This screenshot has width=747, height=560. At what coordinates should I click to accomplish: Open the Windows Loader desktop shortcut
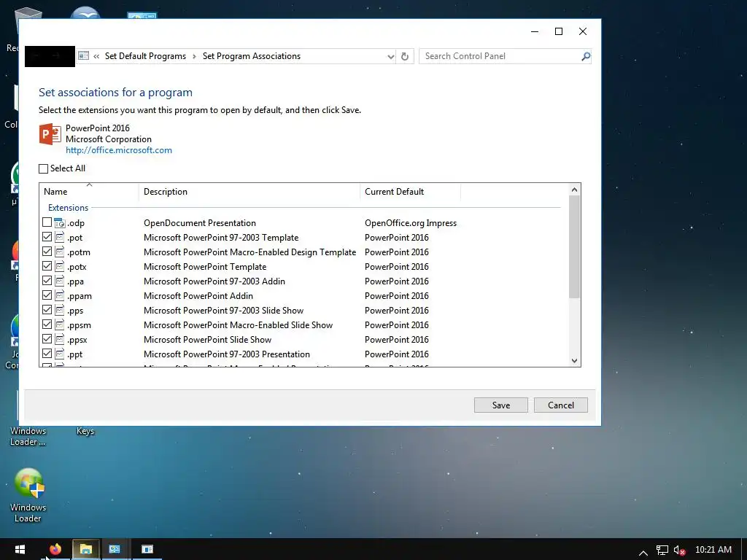tap(28, 495)
